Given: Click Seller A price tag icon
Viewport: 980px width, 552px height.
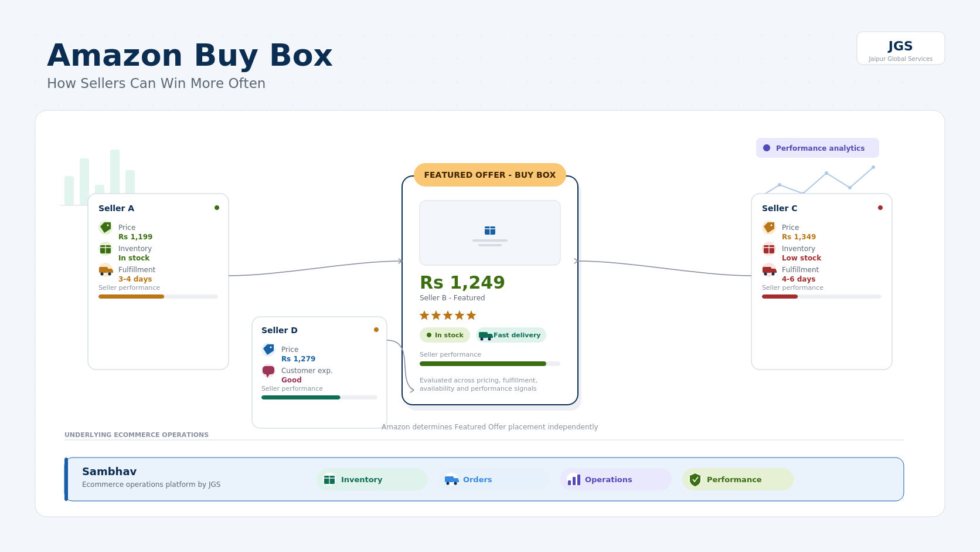Looking at the screenshot, I should [x=106, y=228].
